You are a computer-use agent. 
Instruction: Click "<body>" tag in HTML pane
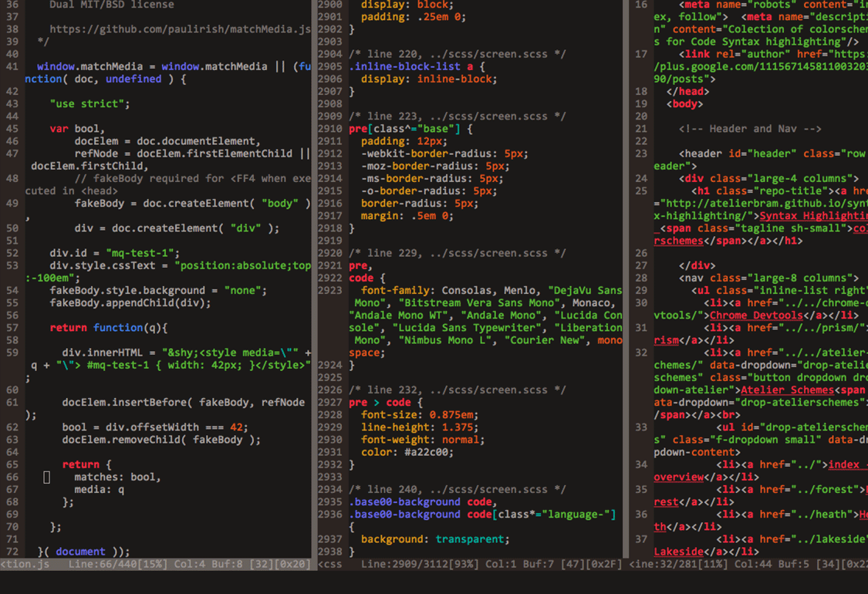coord(685,104)
